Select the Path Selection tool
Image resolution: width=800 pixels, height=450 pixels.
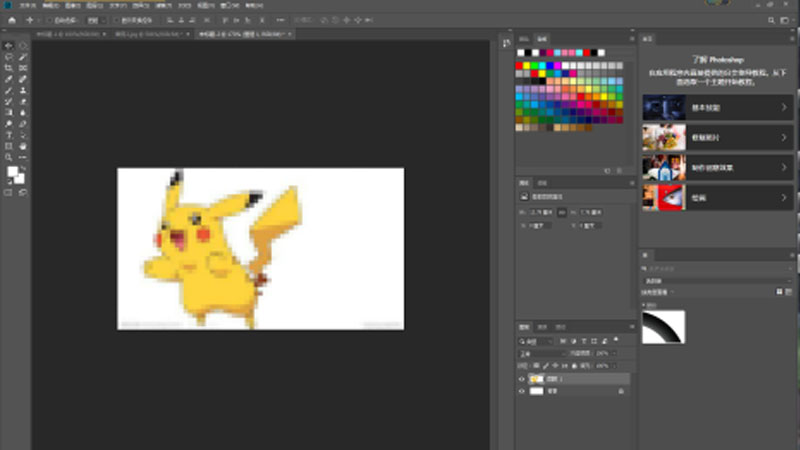(x=23, y=135)
